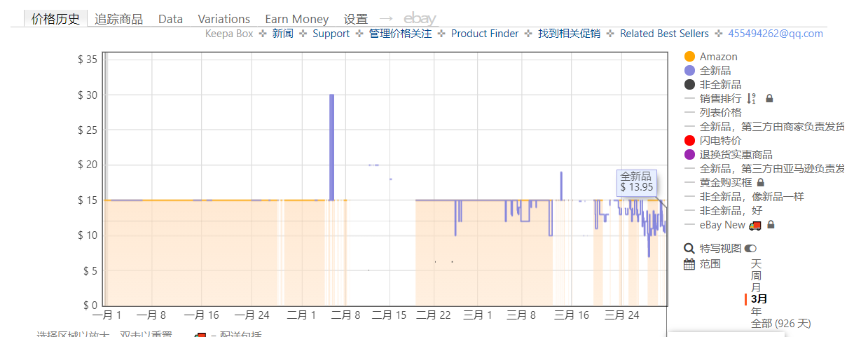This screenshot has width=868, height=337.
Task: Switch the 特写视图 toggle
Action: [750, 249]
